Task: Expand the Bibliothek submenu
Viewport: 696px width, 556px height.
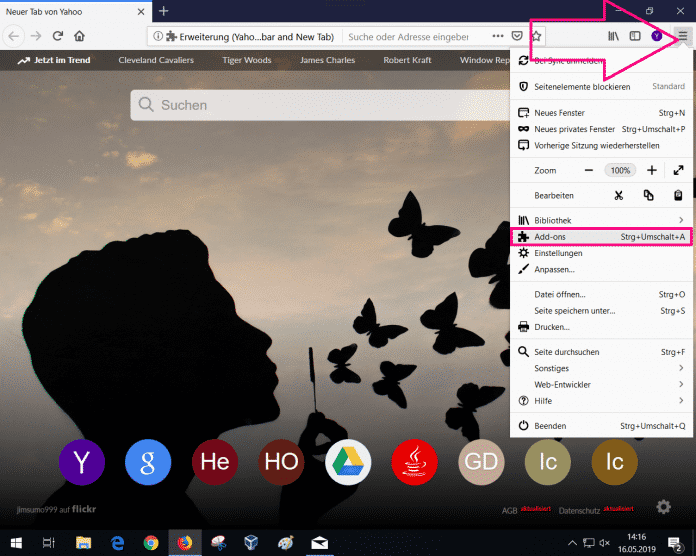Action: pyautogui.click(x=680, y=220)
